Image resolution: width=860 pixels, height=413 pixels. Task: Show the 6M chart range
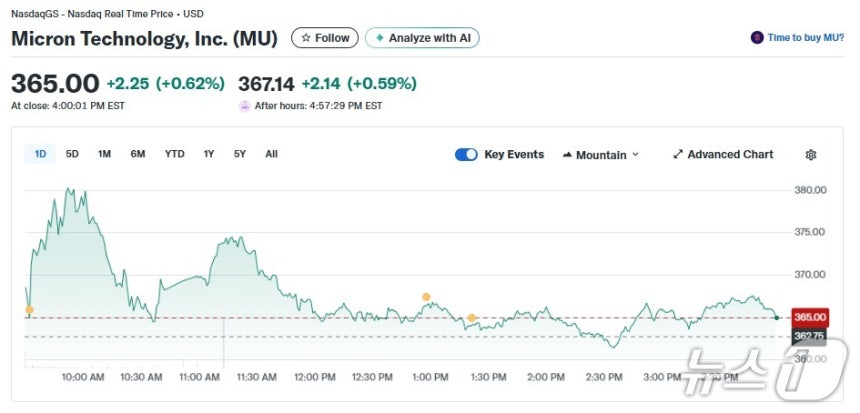tap(138, 154)
